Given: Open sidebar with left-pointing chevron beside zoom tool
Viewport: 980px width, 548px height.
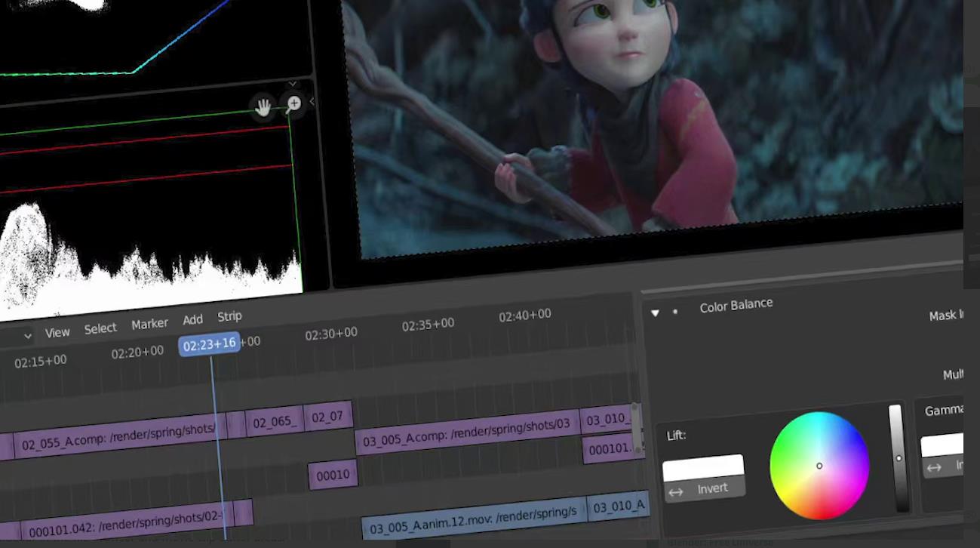Looking at the screenshot, I should click(x=312, y=101).
